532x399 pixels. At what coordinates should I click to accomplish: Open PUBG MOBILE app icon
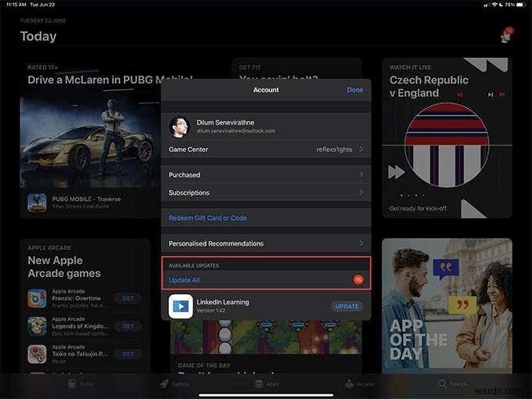(37, 203)
